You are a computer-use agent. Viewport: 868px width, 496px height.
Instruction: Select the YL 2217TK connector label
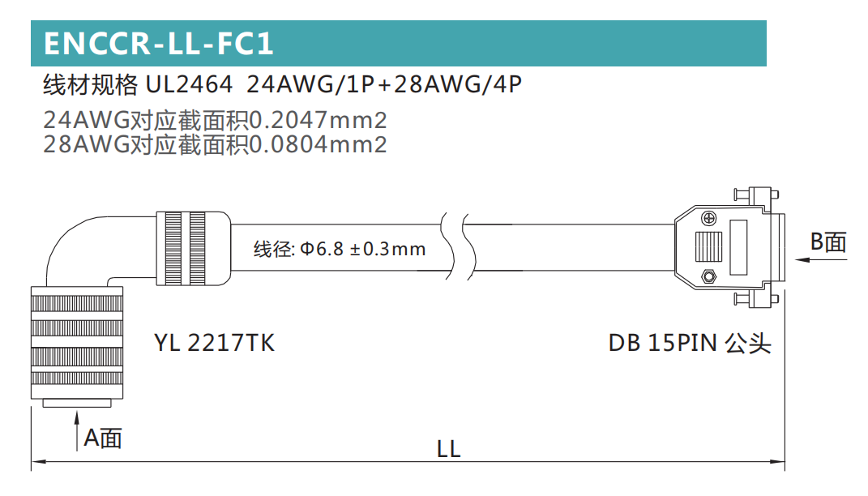click(214, 343)
